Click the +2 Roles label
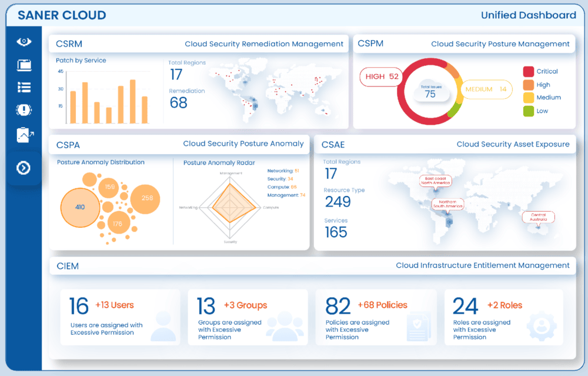The width and height of the screenshot is (588, 376). tap(505, 305)
